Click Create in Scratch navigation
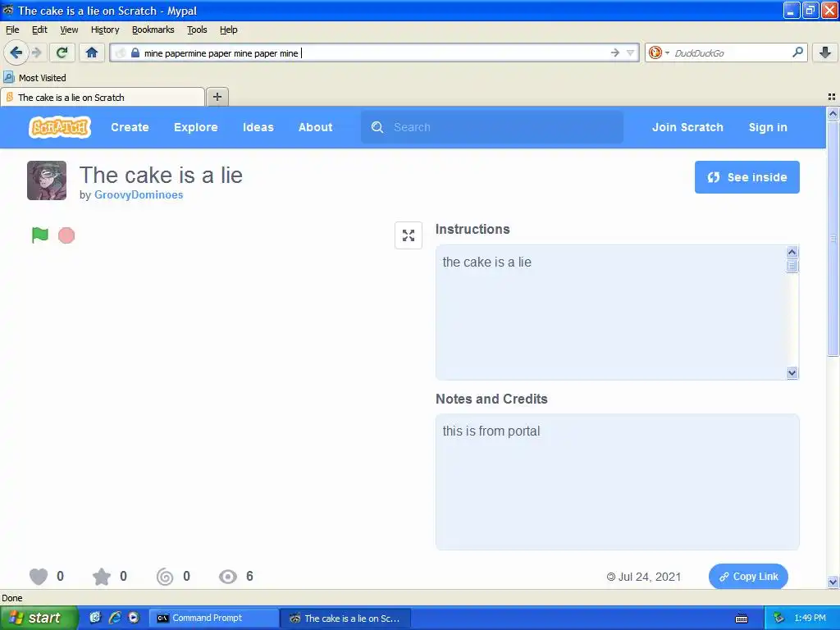The height and width of the screenshot is (630, 840). tap(130, 127)
